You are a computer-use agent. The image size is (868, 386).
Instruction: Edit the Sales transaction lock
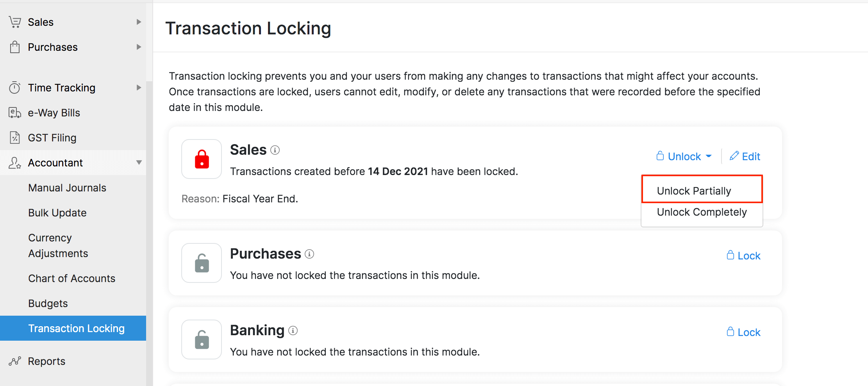click(745, 157)
